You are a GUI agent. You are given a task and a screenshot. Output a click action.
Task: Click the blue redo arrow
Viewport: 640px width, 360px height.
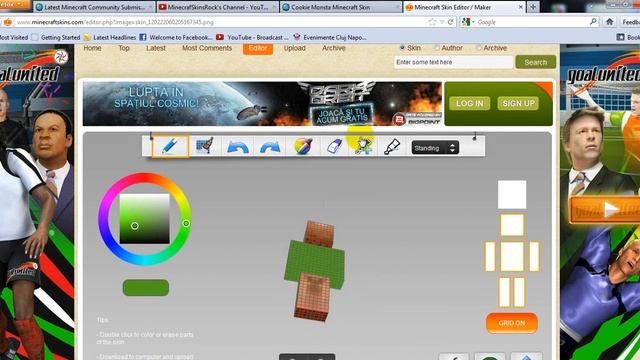point(270,147)
